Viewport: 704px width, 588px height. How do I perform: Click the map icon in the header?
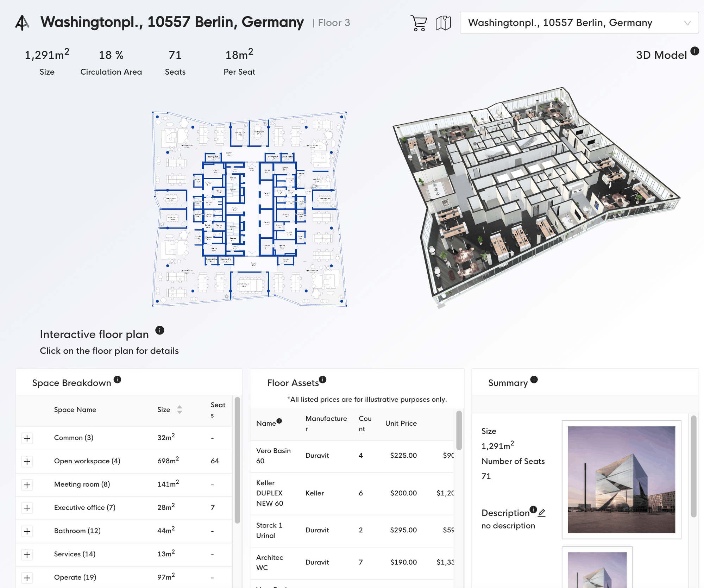tap(443, 23)
